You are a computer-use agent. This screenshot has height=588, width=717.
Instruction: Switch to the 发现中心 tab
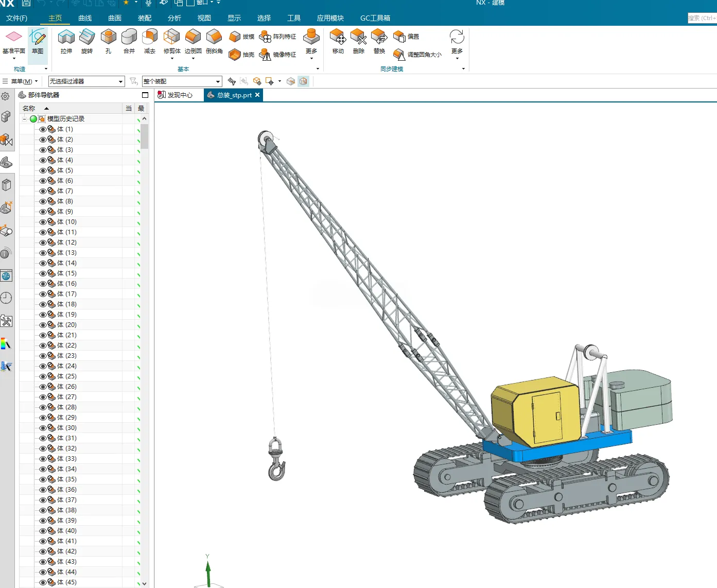(175, 95)
